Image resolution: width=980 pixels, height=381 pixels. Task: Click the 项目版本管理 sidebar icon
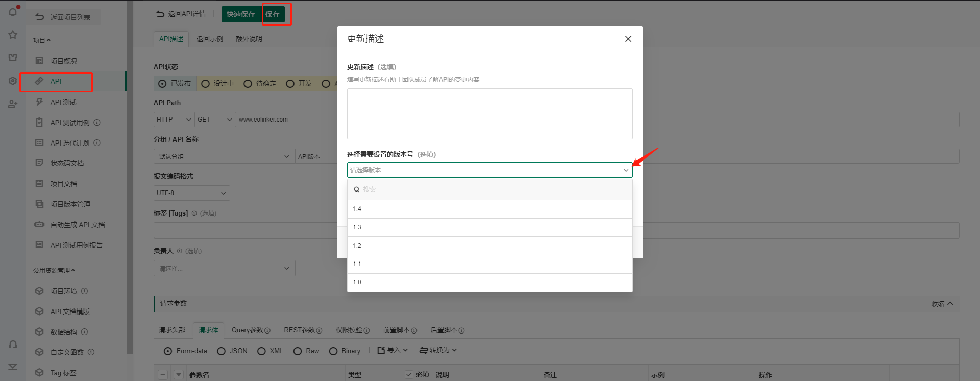tap(39, 204)
